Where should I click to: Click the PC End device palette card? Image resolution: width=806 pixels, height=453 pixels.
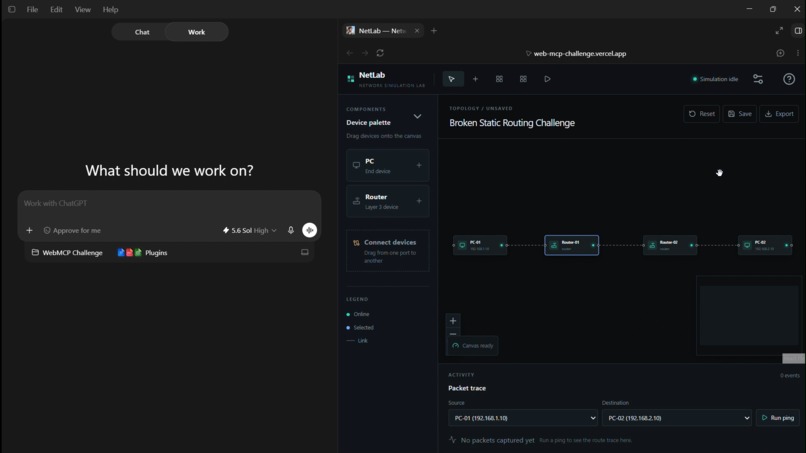point(388,166)
